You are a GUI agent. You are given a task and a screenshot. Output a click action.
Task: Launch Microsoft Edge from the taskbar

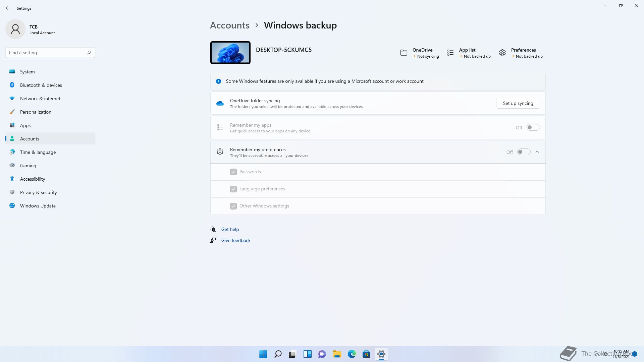coord(352,354)
